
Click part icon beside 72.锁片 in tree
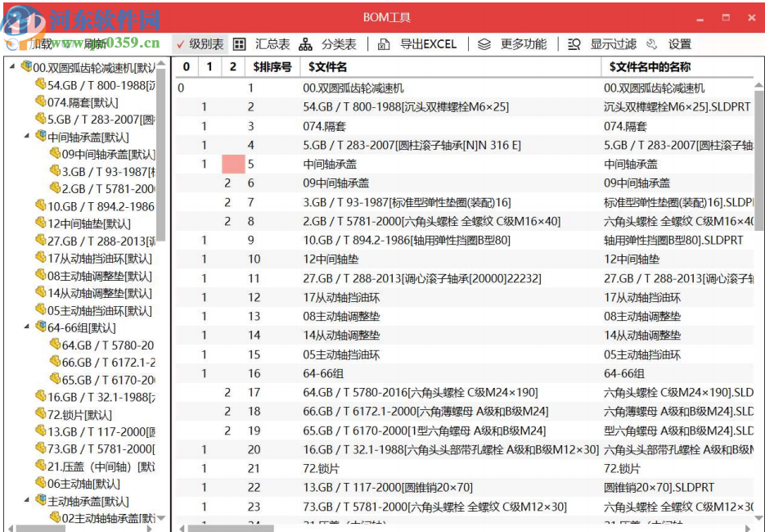(x=41, y=413)
